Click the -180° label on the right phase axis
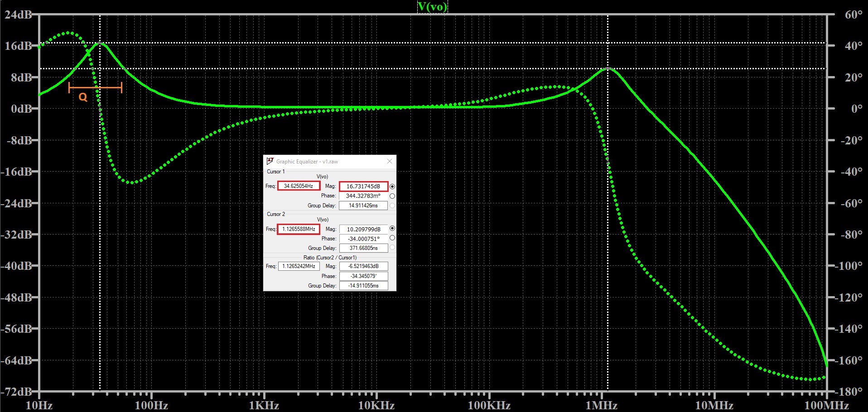 pyautogui.click(x=849, y=392)
